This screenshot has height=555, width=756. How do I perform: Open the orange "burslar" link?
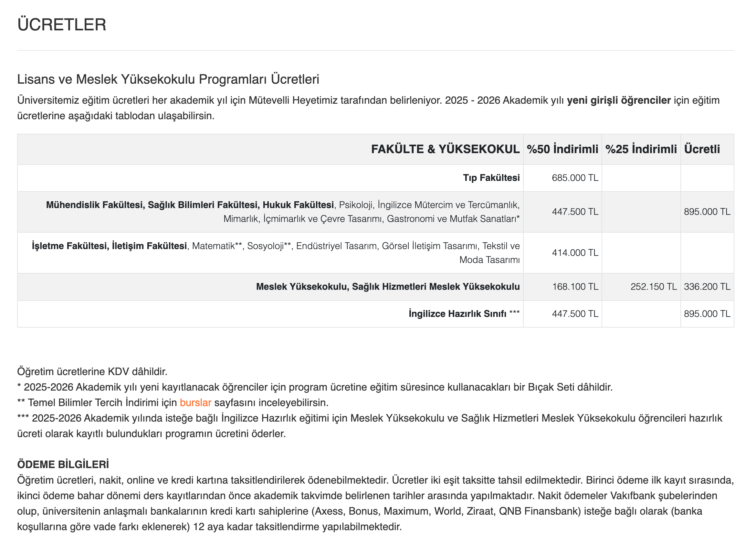tap(195, 403)
